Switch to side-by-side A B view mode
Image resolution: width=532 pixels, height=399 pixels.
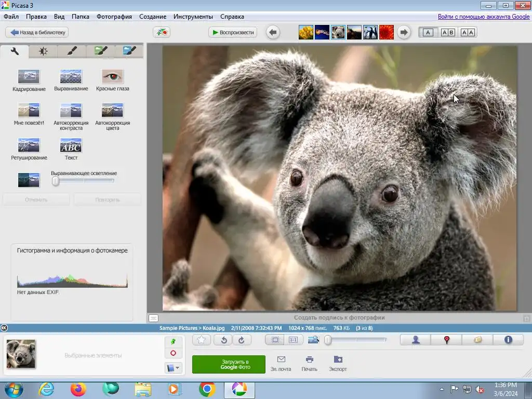pos(447,32)
